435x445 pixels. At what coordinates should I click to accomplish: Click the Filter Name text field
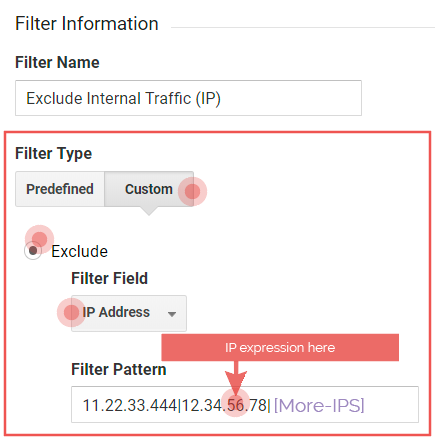[188, 98]
